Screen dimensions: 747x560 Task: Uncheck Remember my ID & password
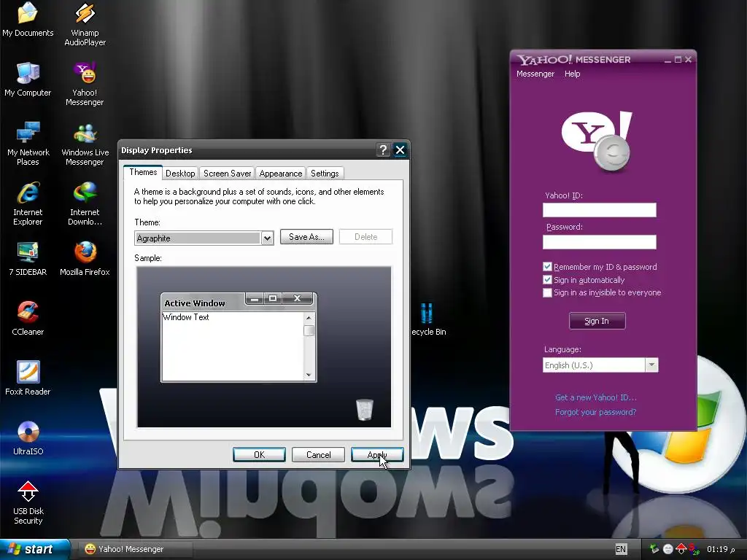pyautogui.click(x=547, y=267)
